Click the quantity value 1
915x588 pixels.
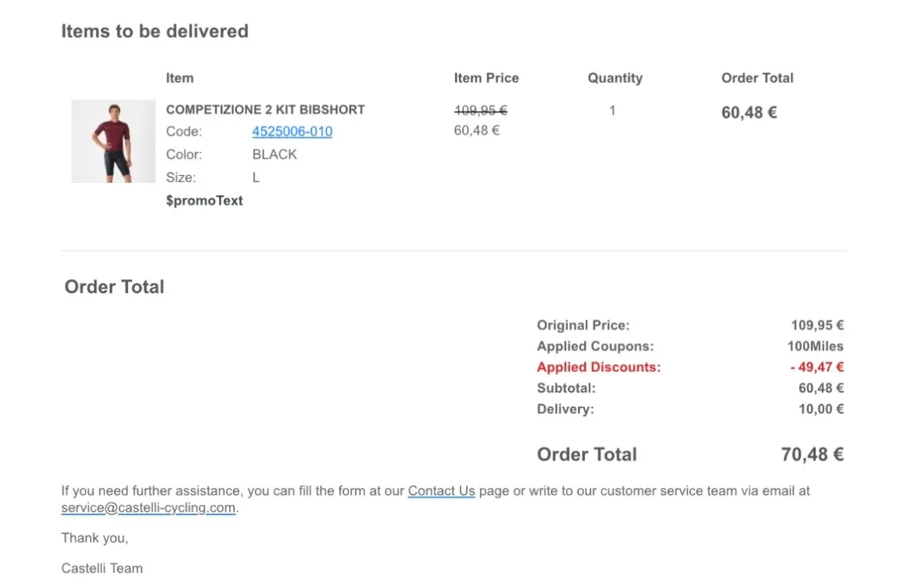click(612, 111)
